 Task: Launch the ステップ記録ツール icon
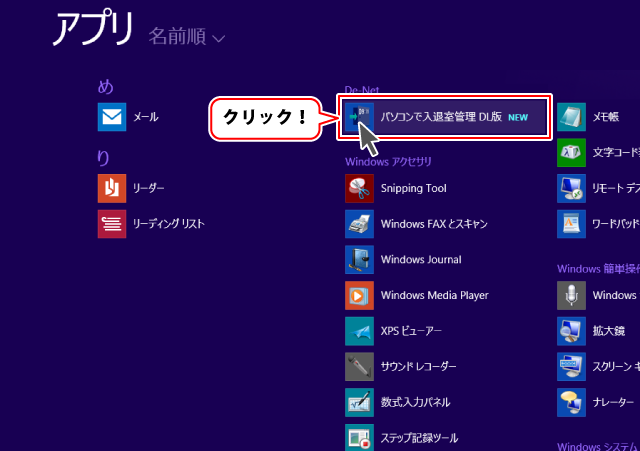click(359, 438)
